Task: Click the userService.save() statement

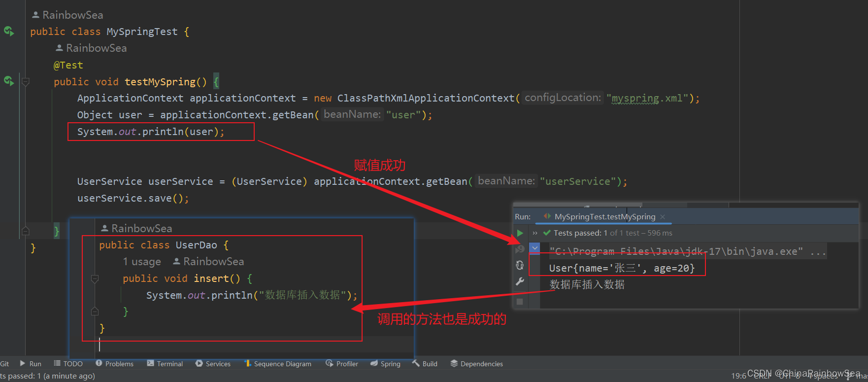Action: (x=133, y=198)
